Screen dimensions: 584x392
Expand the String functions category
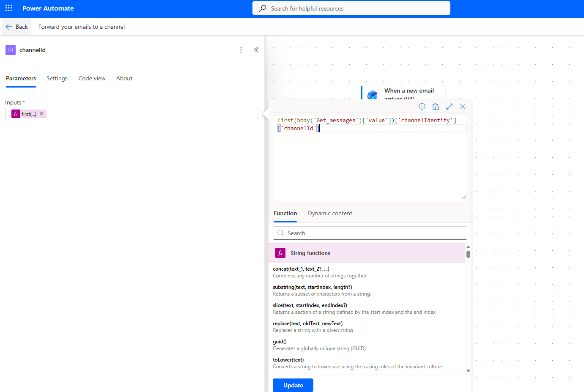pos(310,253)
